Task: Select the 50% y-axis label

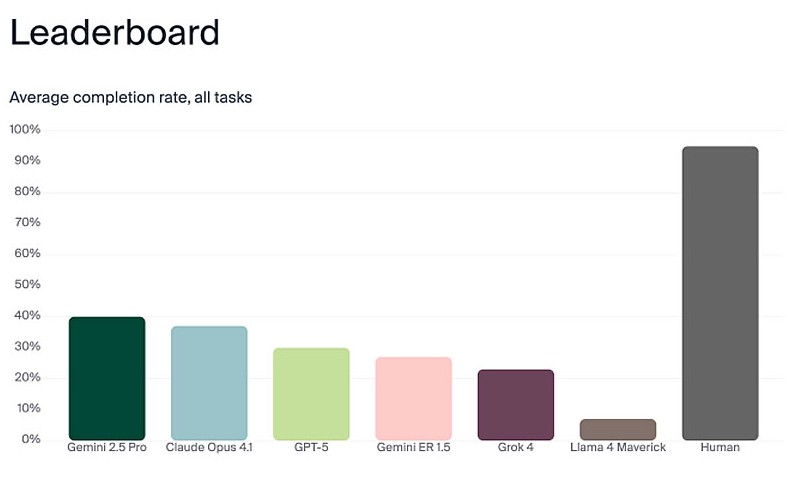Action: [27, 284]
